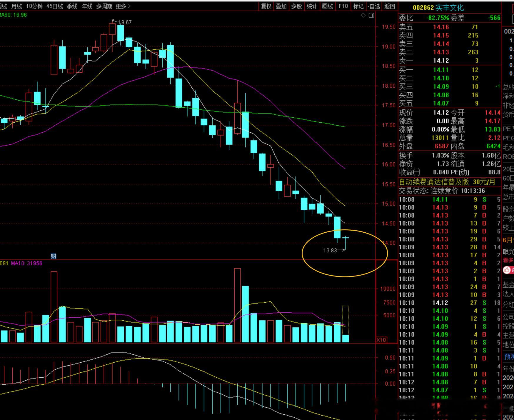Viewport: 514px width, 420px height.
Task: Switch to 10分钟 chart period
Action: pyautogui.click(x=34, y=6)
